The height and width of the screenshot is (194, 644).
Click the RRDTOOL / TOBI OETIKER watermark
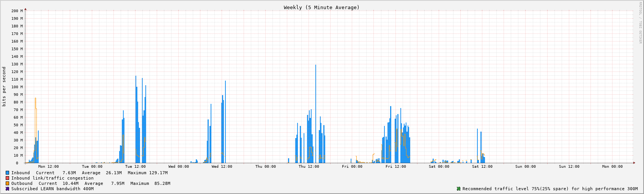(640, 22)
